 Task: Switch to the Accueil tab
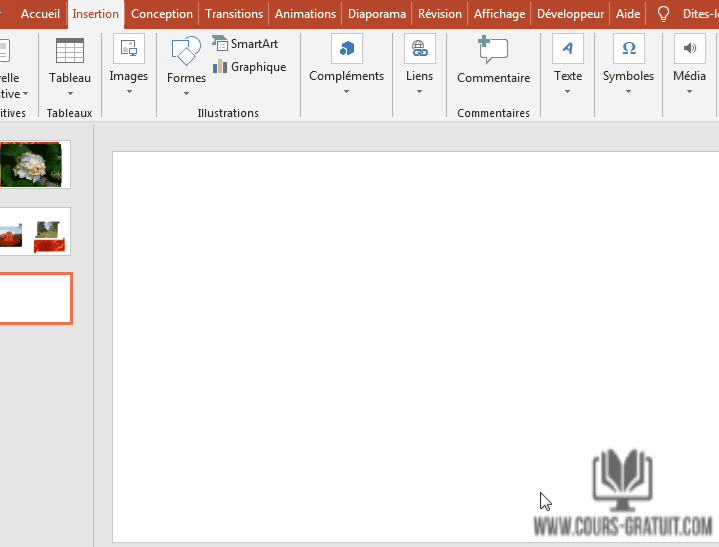pyautogui.click(x=40, y=14)
